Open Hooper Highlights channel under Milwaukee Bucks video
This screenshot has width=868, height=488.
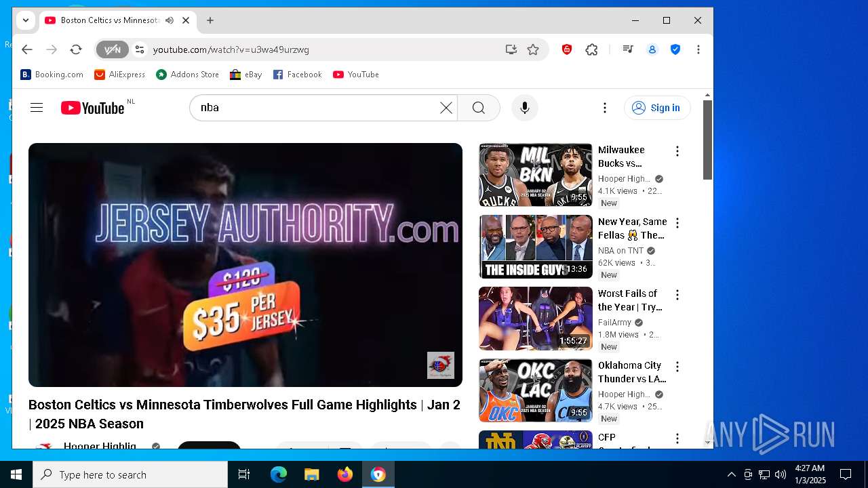pyautogui.click(x=624, y=179)
